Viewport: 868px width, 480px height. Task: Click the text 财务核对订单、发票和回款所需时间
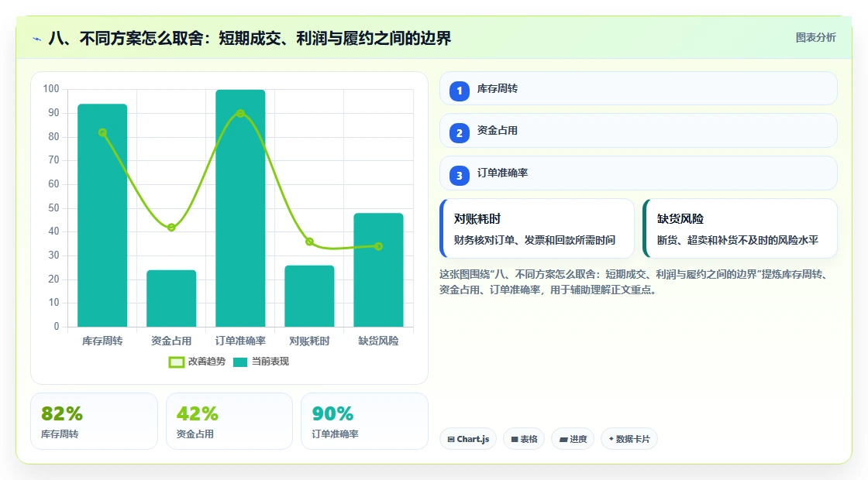pos(535,240)
